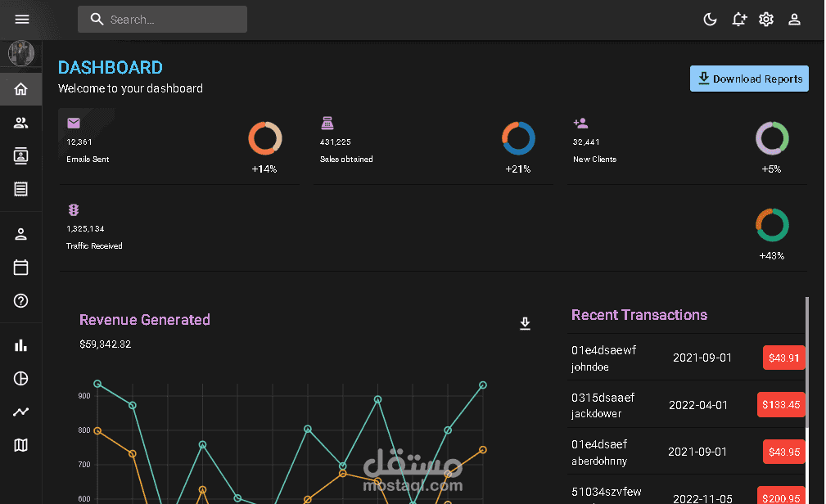Click the Traffic Received traffic light icon
This screenshot has width=826, height=504.
pos(74,209)
